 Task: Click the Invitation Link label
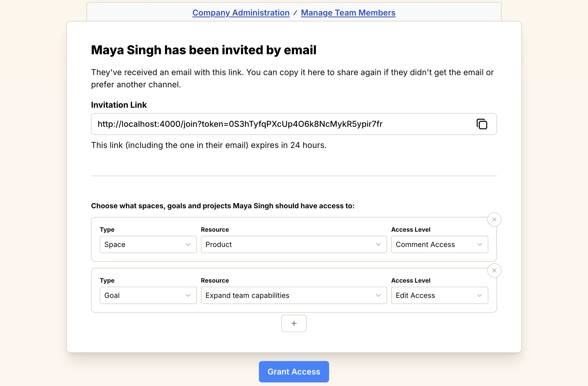pos(119,105)
